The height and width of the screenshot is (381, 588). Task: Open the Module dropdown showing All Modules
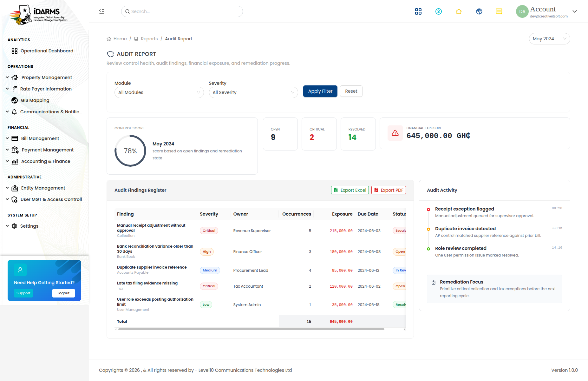click(x=159, y=92)
